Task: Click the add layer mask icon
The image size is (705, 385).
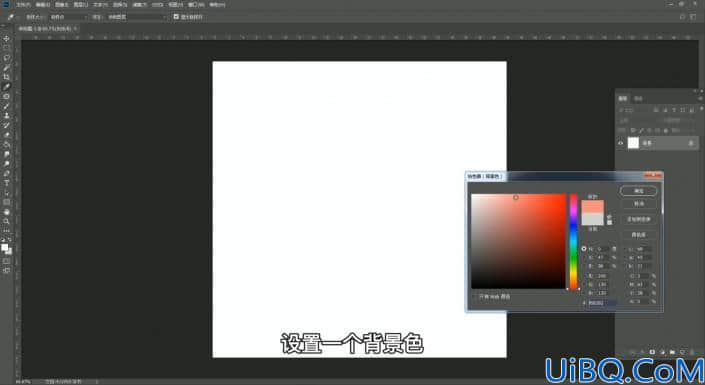Action: (652, 352)
